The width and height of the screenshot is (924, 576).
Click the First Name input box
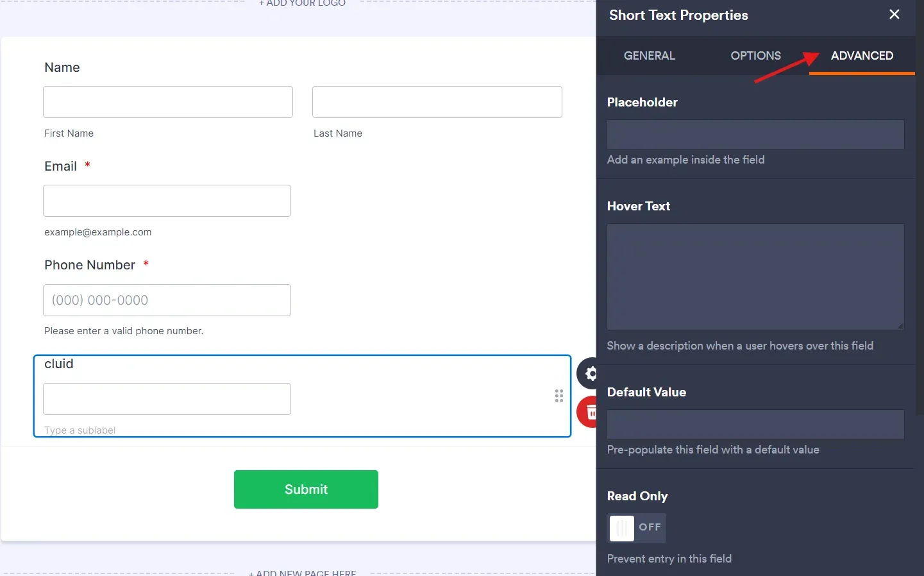tap(168, 102)
